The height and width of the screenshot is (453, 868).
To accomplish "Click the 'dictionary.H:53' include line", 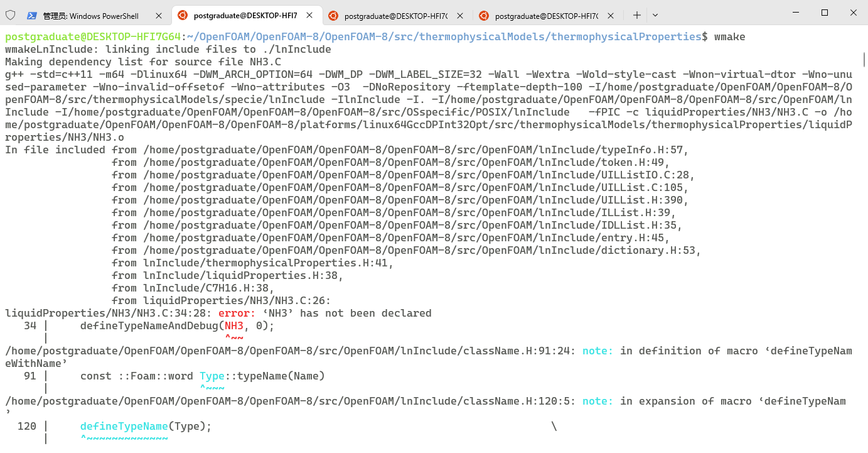I will [x=407, y=251].
